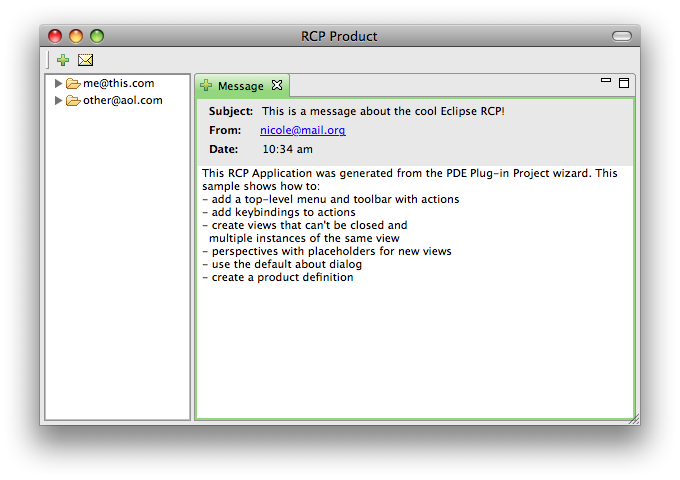Select the me@this.com folder icon

pos(73,84)
